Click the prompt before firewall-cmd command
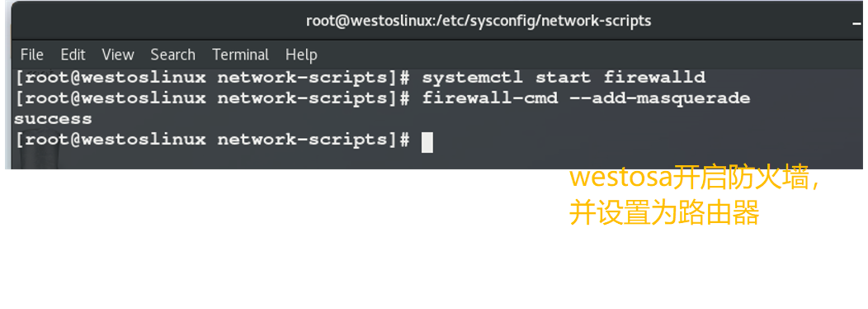Screen dimensions: 868x309 tap(212, 99)
